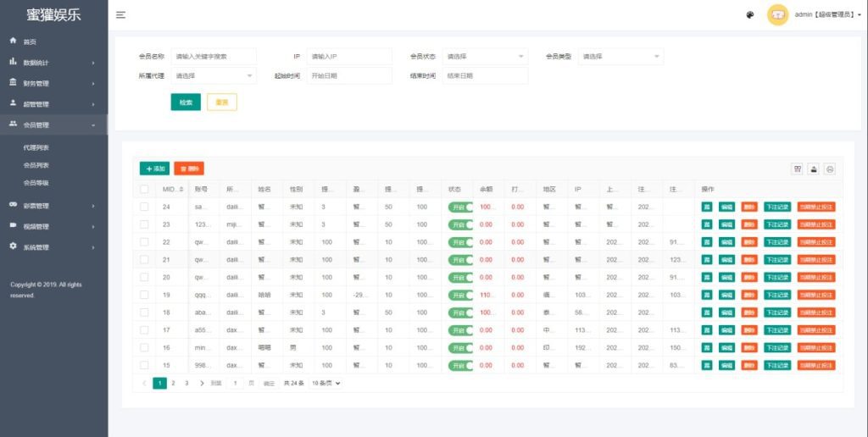Image resolution: width=868 pixels, height=437 pixels.
Task: Sort table by the MID column arrows
Action: [x=181, y=190]
